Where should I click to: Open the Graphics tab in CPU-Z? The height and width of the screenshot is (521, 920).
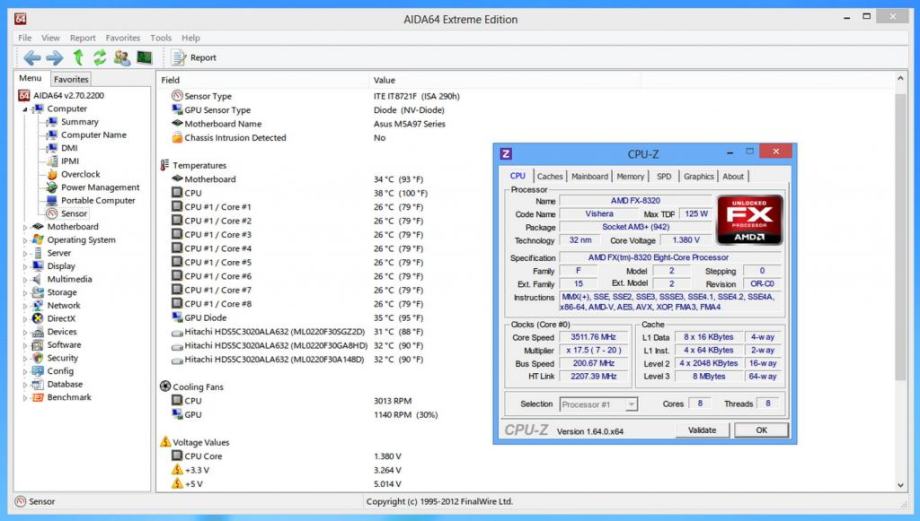coord(698,176)
